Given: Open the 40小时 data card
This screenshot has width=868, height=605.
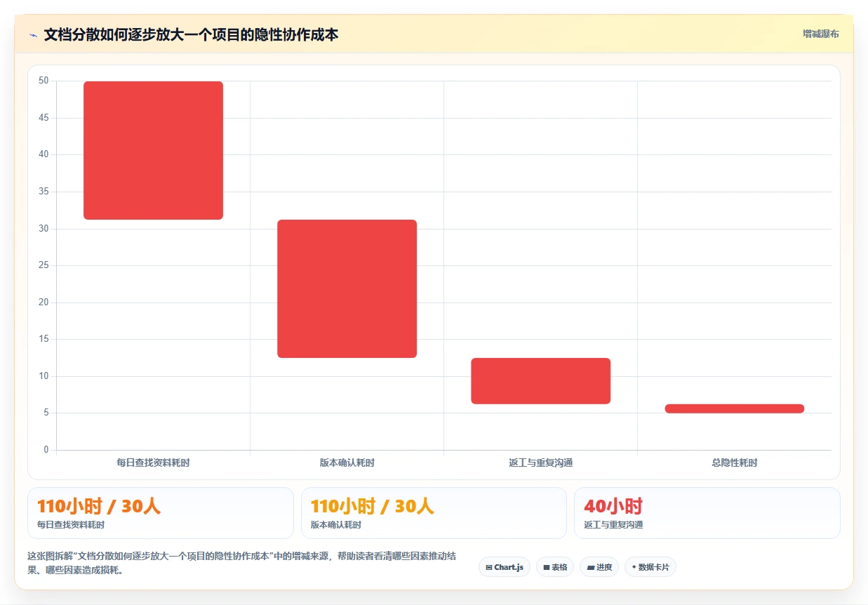Looking at the screenshot, I should coord(707,513).
